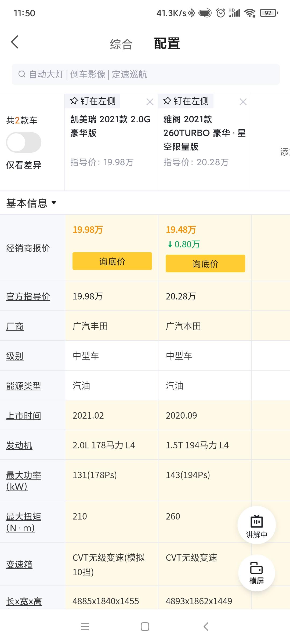Select the 2.0L 178马力 L4 engine cell
The height and width of the screenshot is (644, 290).
[111, 445]
